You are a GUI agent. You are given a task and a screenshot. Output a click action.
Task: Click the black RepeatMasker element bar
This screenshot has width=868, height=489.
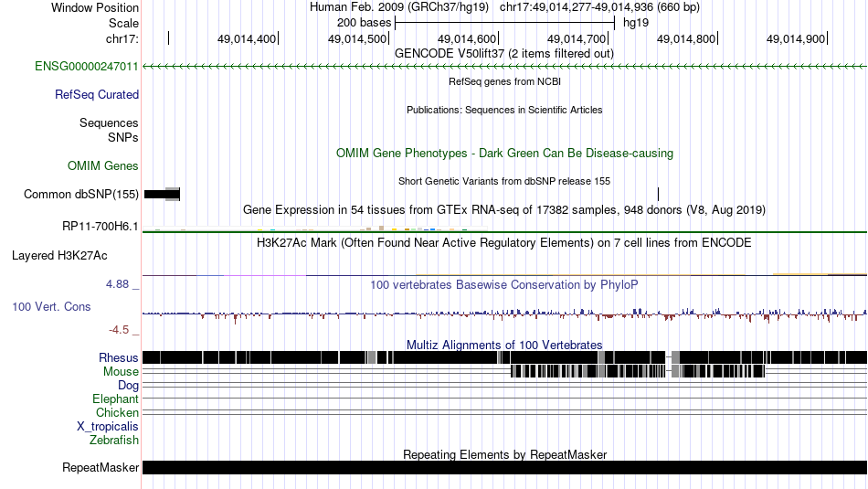coord(505,467)
